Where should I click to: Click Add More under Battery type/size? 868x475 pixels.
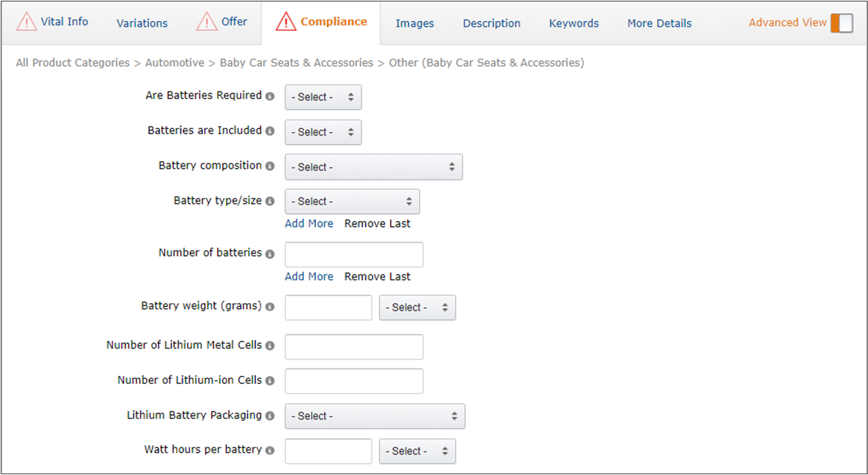[309, 224]
